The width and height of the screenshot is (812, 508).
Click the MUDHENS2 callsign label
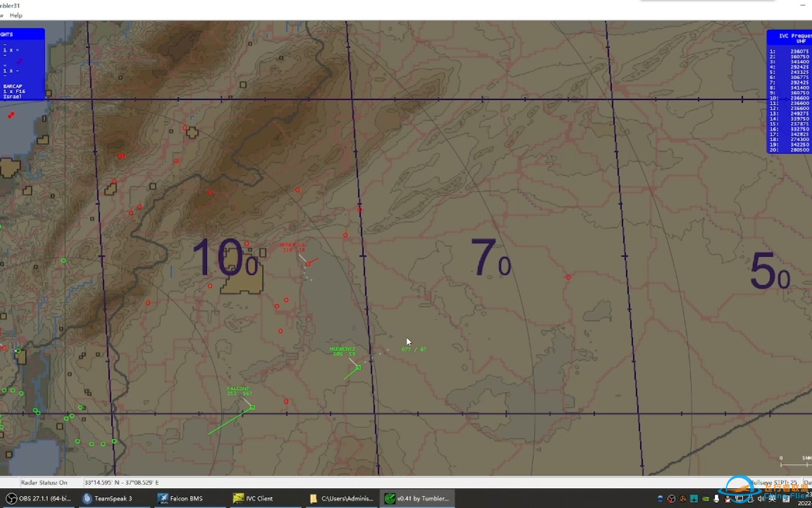pos(342,349)
